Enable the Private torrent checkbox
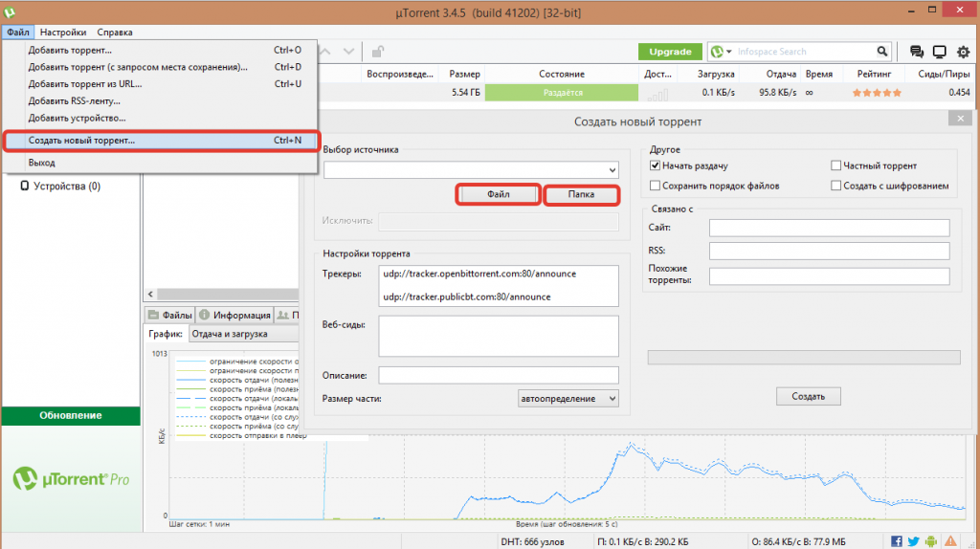Screen dimensions: 980x549 point(835,165)
